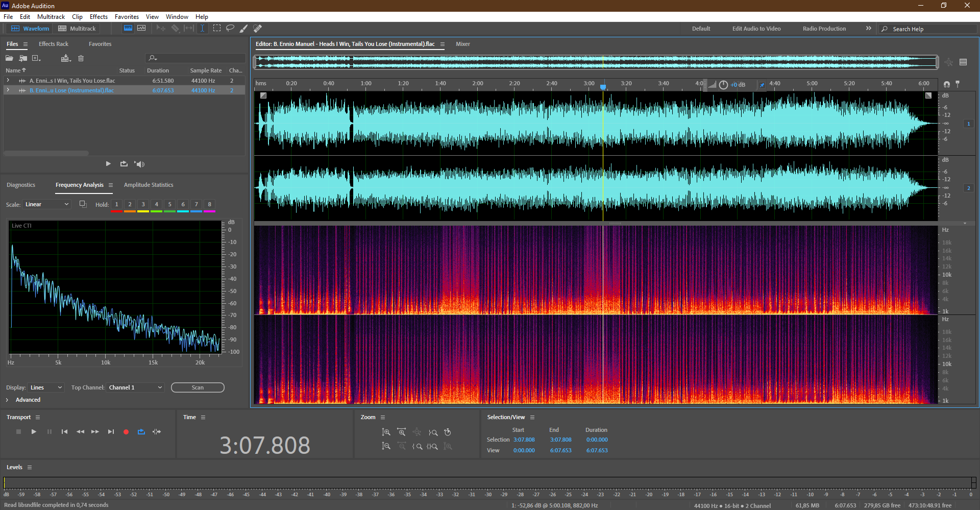Expand the workspace overflow chevrons
This screenshot has width=980, height=510.
868,29
